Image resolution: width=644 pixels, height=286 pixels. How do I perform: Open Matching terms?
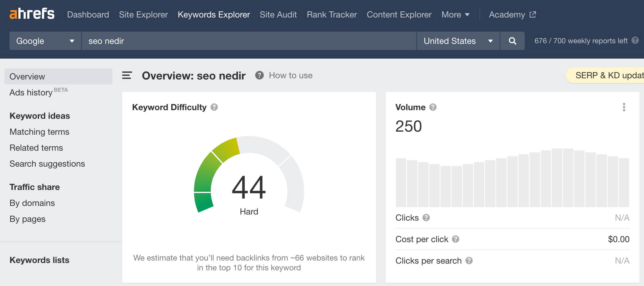[x=39, y=132]
